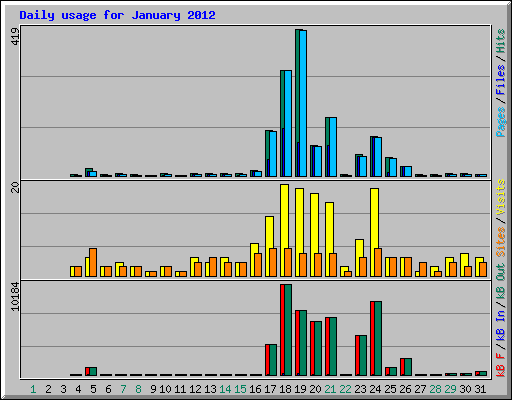Click day label 25 on the axis

(390, 389)
